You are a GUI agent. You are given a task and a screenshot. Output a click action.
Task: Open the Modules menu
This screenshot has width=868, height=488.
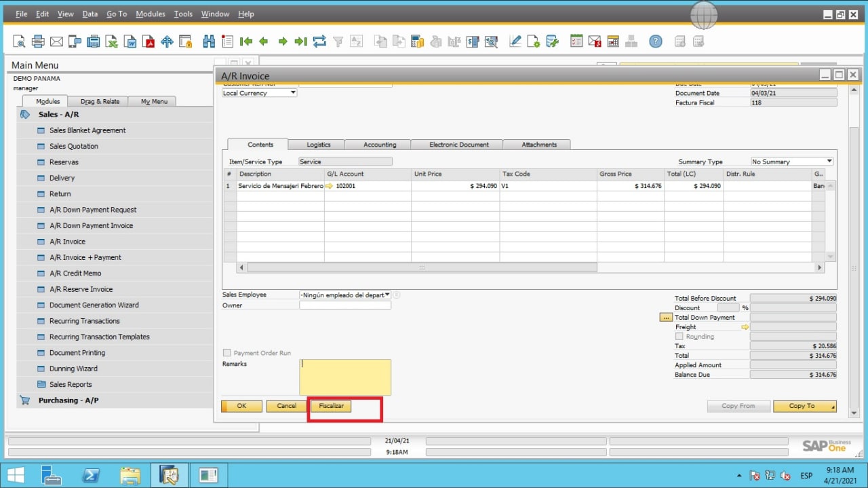click(150, 14)
